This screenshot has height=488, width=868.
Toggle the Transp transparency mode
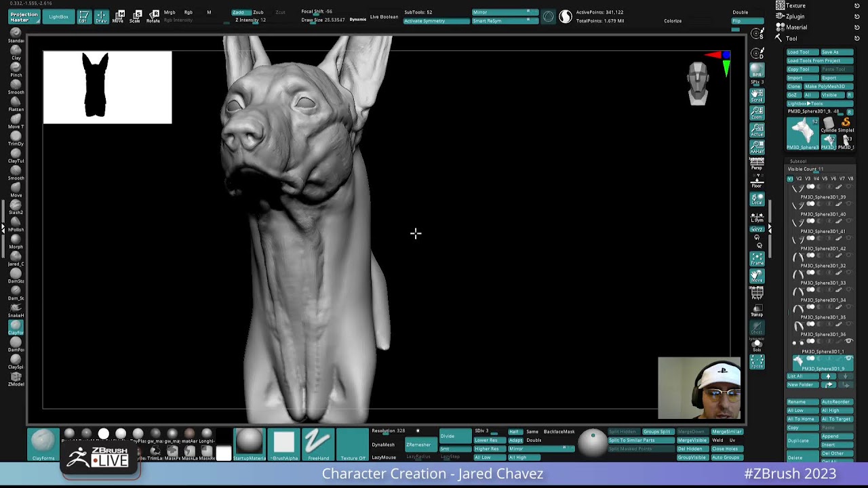(757, 310)
